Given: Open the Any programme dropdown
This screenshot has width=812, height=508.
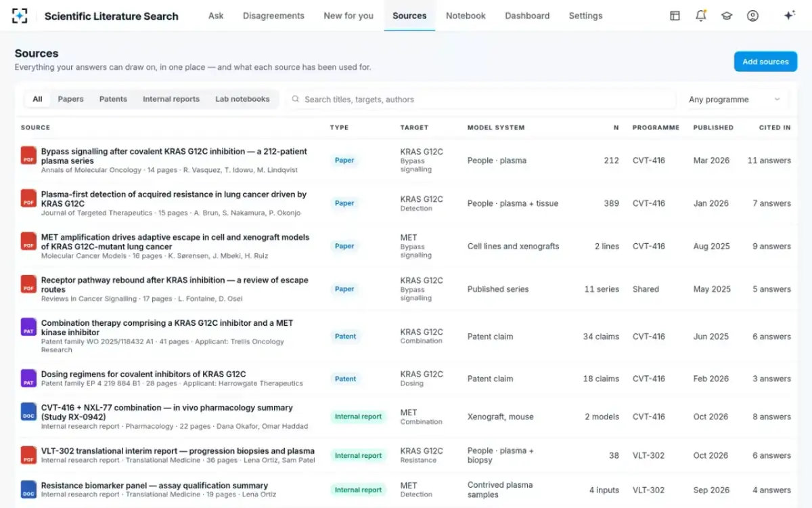Looking at the screenshot, I should [x=734, y=100].
